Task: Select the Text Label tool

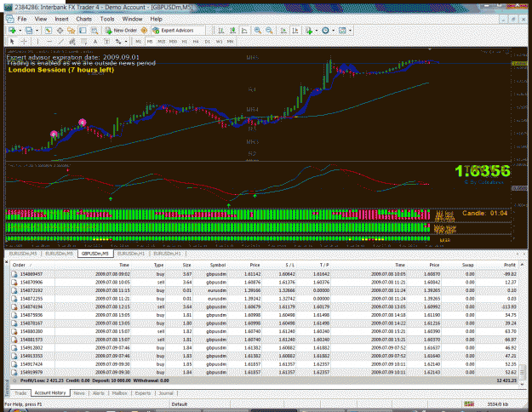Action: click(106, 42)
